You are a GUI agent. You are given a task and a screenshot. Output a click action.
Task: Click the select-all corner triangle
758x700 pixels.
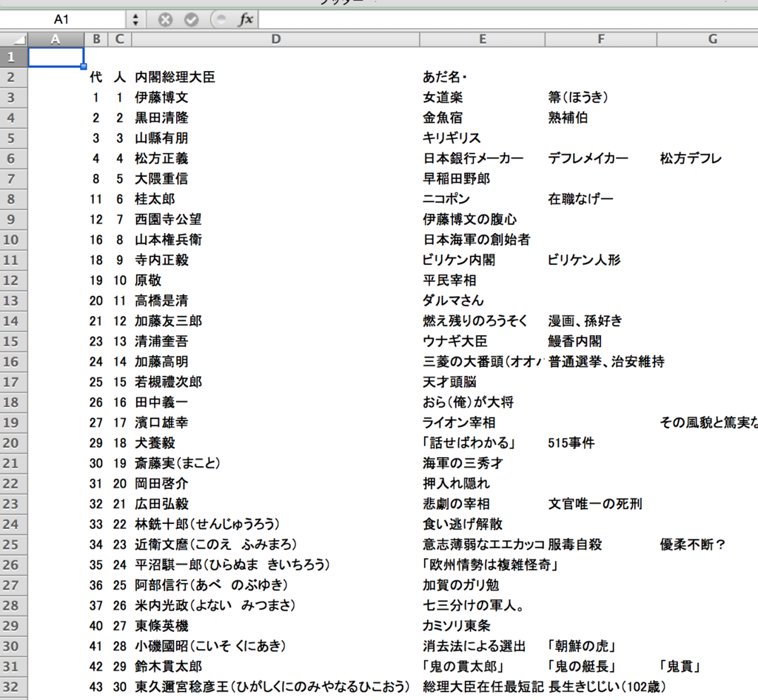13,39
